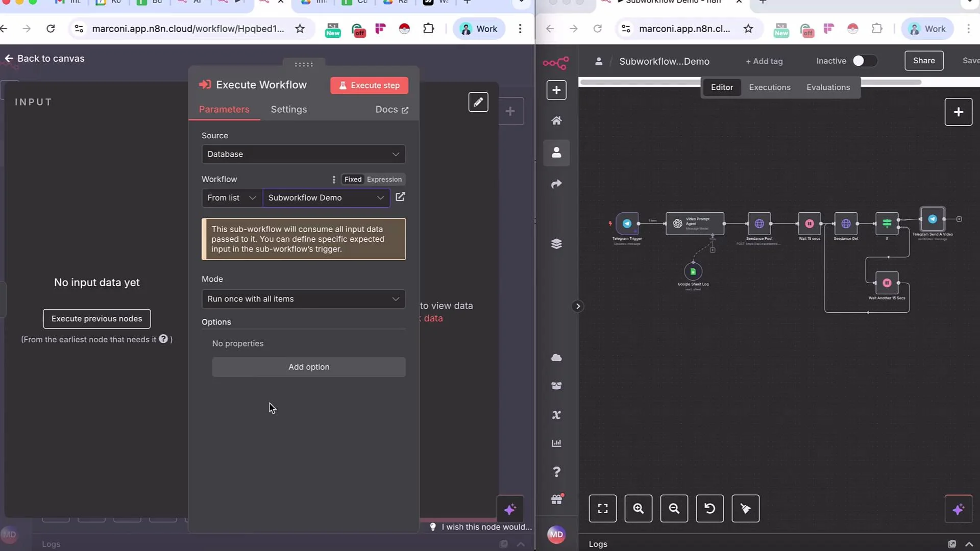Click the canvas add node plus button
Screen dimensions: 980x551
pyautogui.click(x=958, y=112)
